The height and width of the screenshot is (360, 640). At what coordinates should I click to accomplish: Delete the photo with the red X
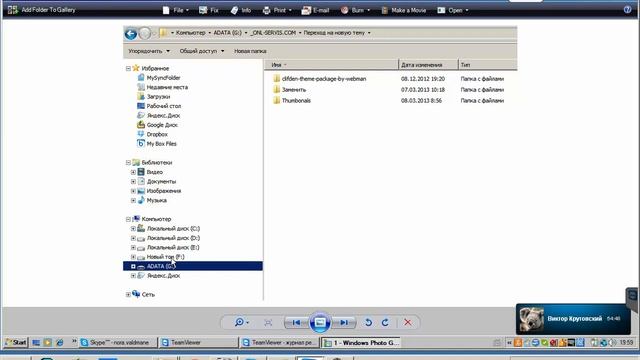coord(407,322)
